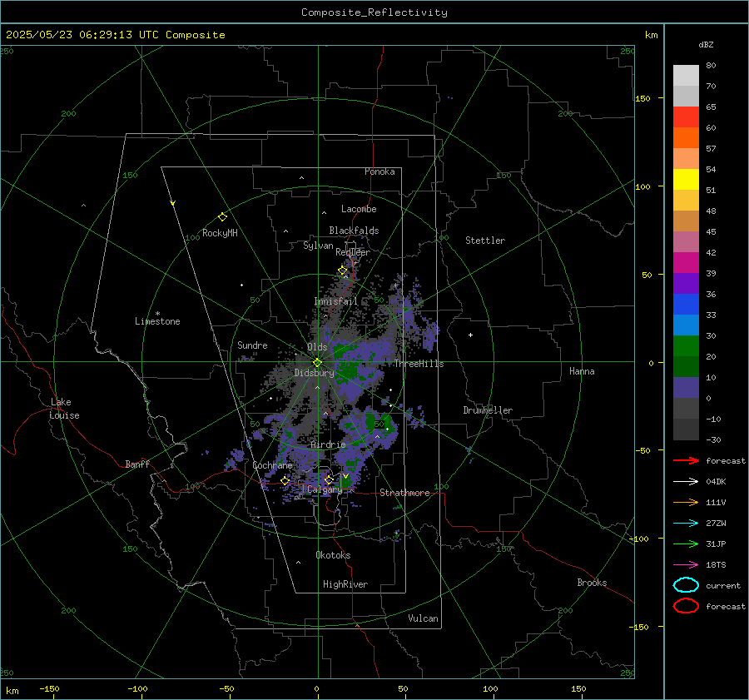Image resolution: width=749 pixels, height=700 pixels.
Task: Click the Banff label
Action: 137,464
